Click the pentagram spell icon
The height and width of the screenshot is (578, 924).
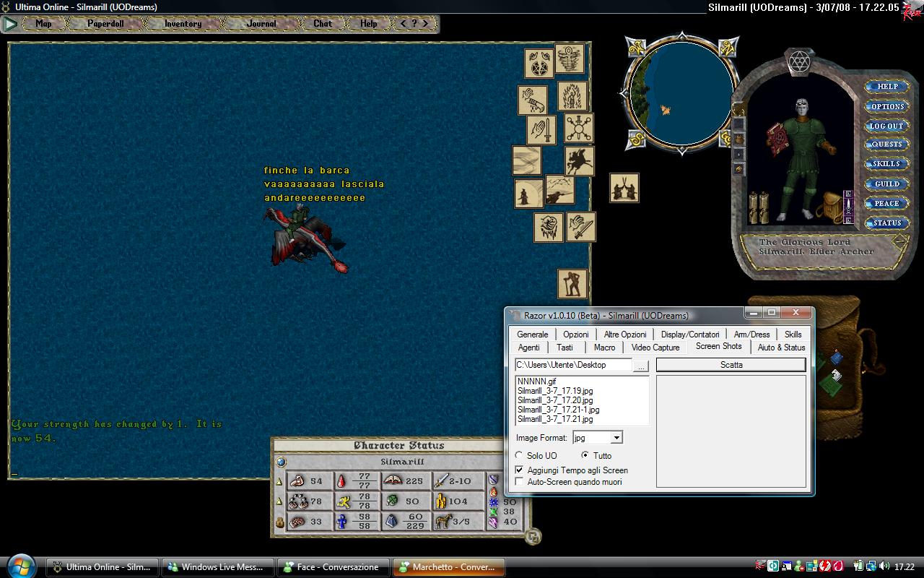(x=538, y=64)
